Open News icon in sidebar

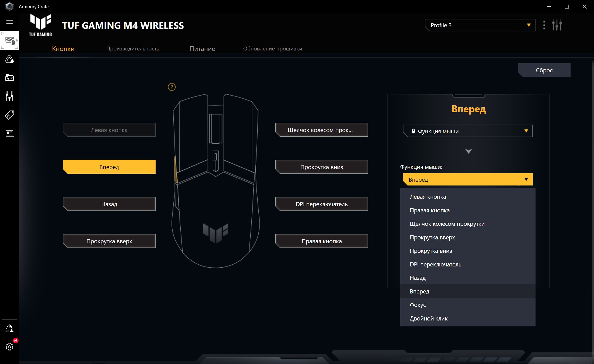coord(10,133)
